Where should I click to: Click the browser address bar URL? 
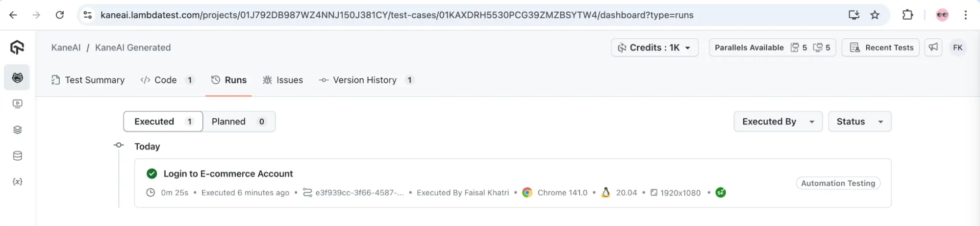(x=397, y=15)
